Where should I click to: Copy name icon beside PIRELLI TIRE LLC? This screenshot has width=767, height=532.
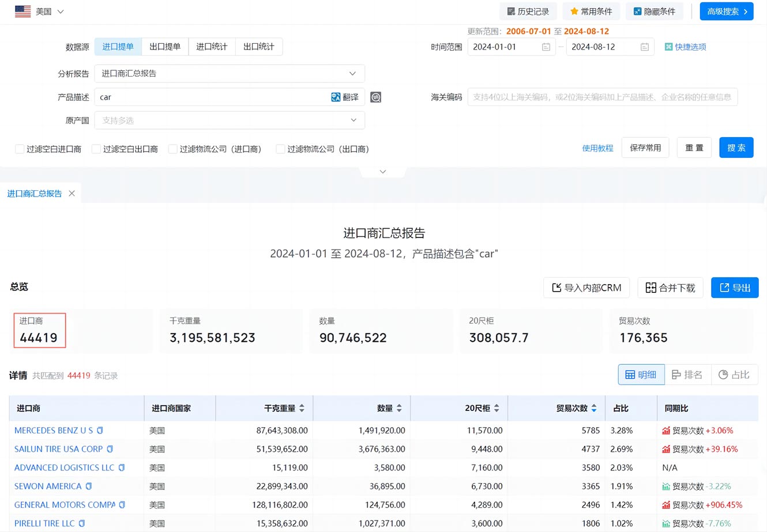(81, 523)
